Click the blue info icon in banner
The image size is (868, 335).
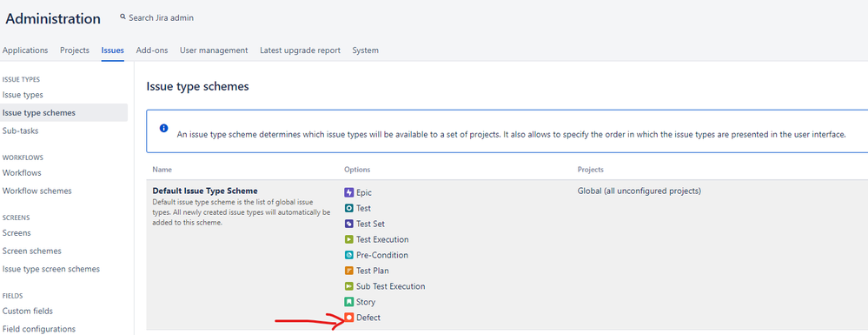click(164, 128)
